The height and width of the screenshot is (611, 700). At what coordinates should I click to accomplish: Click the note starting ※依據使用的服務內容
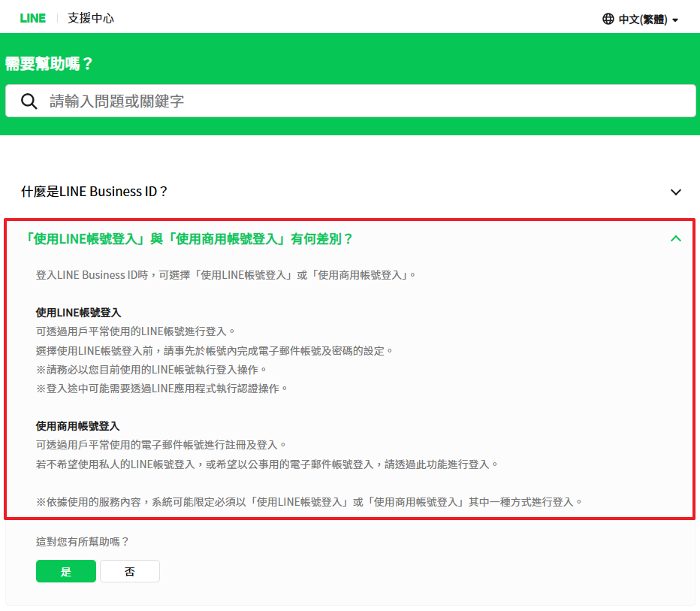click(309, 501)
